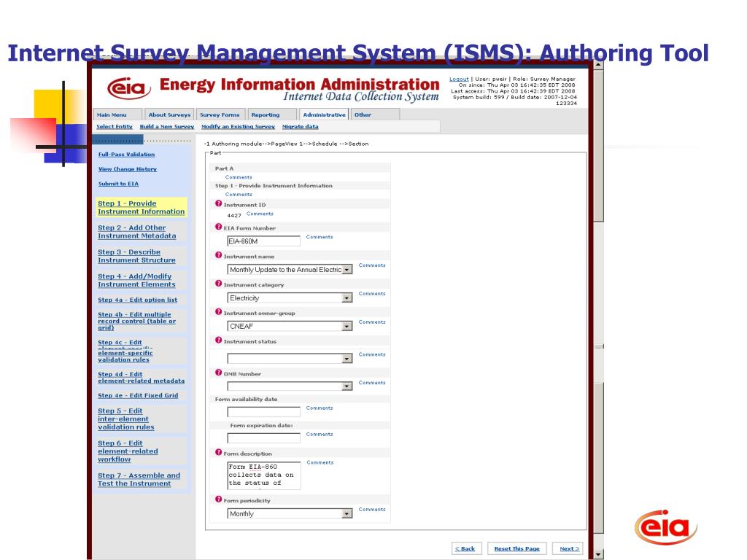Open View Change History link

(127, 169)
